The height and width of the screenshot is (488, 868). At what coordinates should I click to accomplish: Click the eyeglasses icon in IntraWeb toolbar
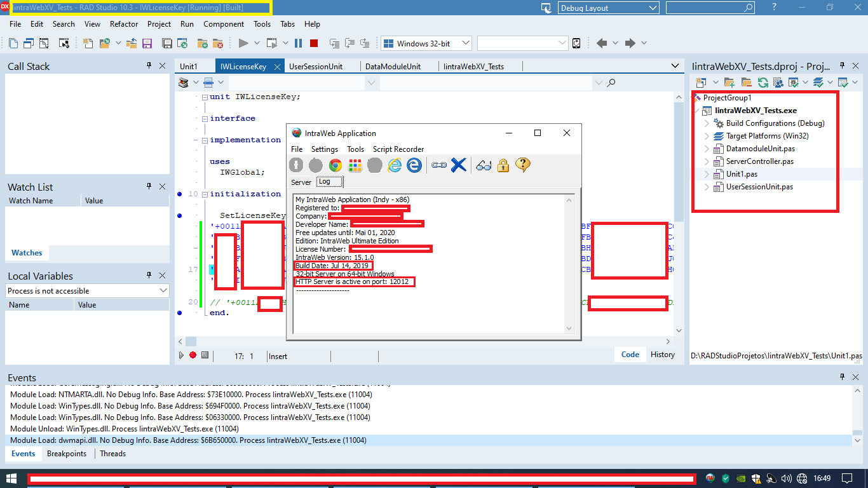(x=484, y=165)
